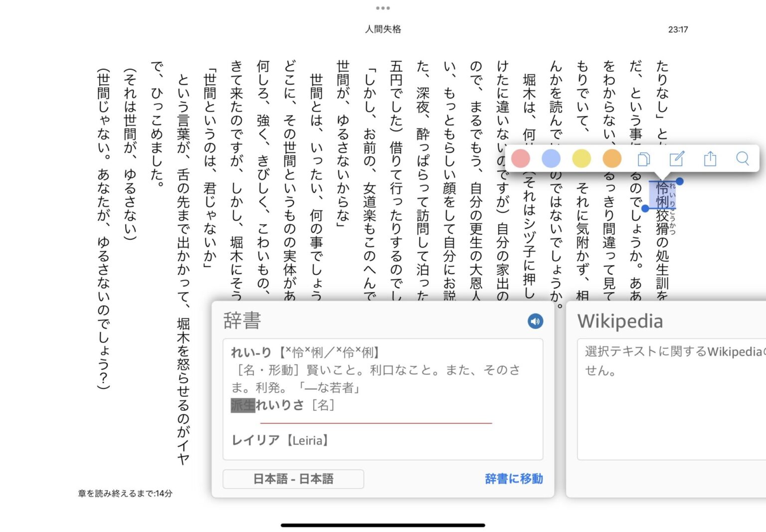Screen dimensions: 766x532
Task: Open the 日本語 - 日本語 dictionary selector
Action: pyautogui.click(x=293, y=479)
